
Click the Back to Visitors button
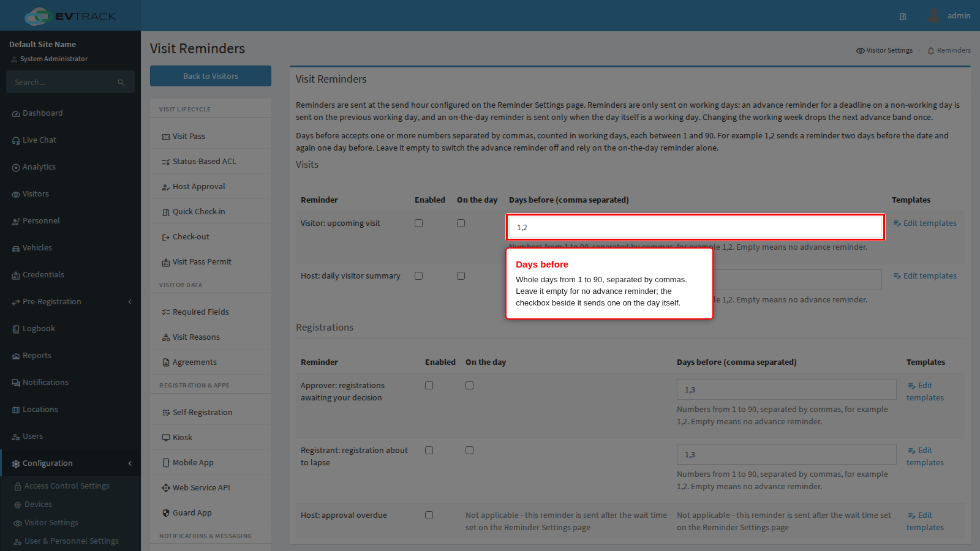tap(211, 76)
